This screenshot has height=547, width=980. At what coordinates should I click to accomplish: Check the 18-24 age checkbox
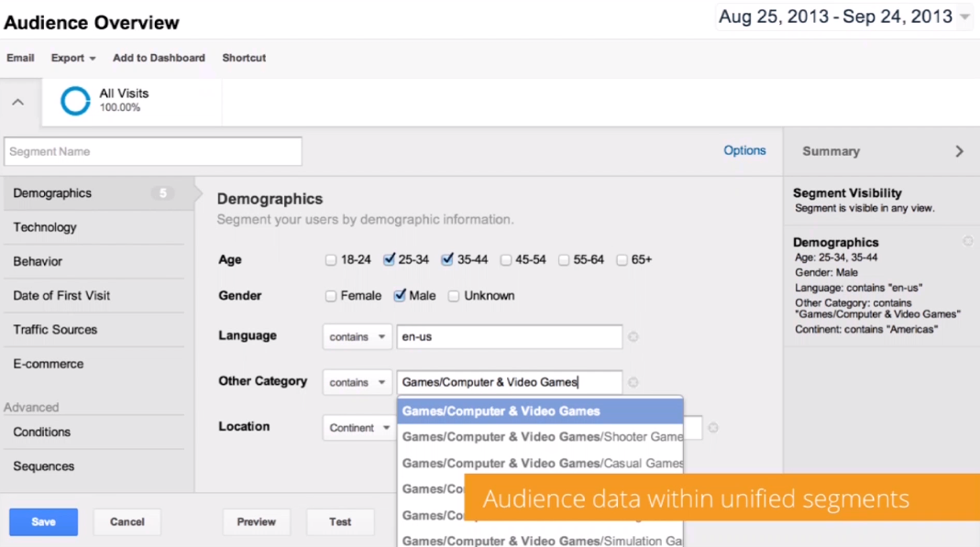331,260
